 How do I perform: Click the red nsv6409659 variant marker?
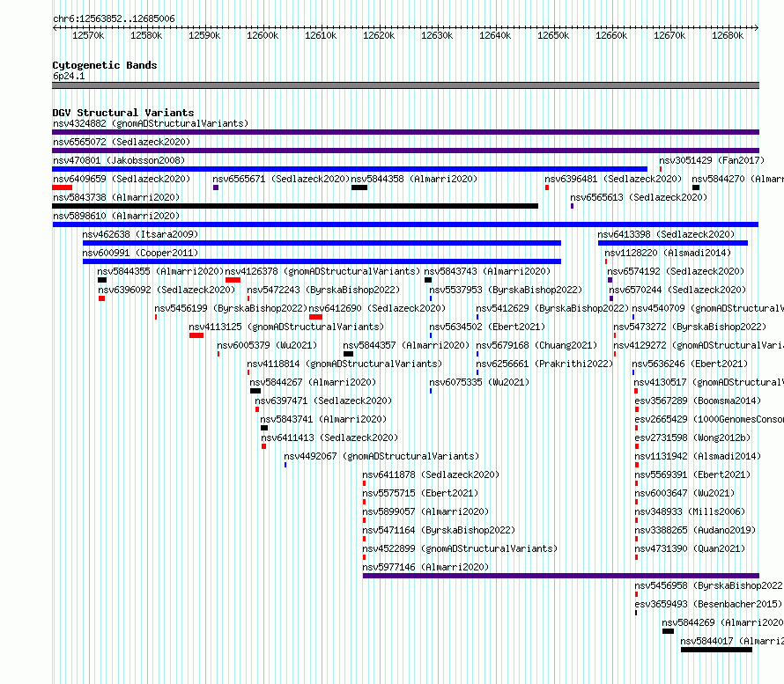point(62,188)
